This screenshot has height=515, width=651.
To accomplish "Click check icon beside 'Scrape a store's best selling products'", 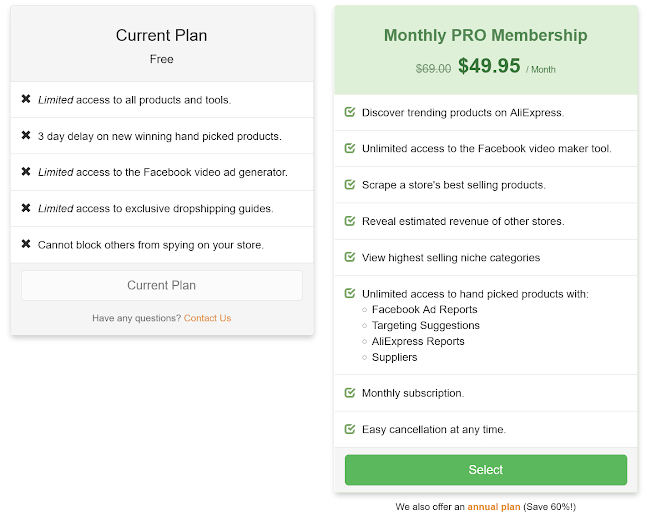I will click(x=350, y=184).
